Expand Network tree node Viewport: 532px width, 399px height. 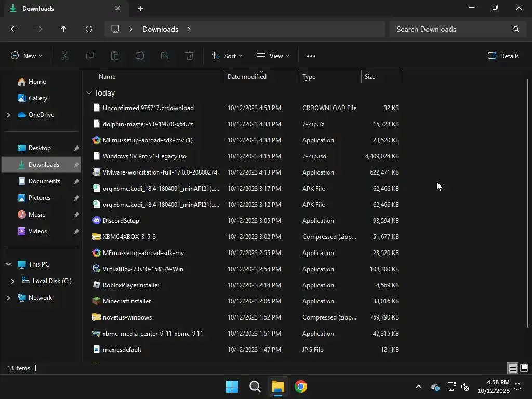(x=8, y=298)
